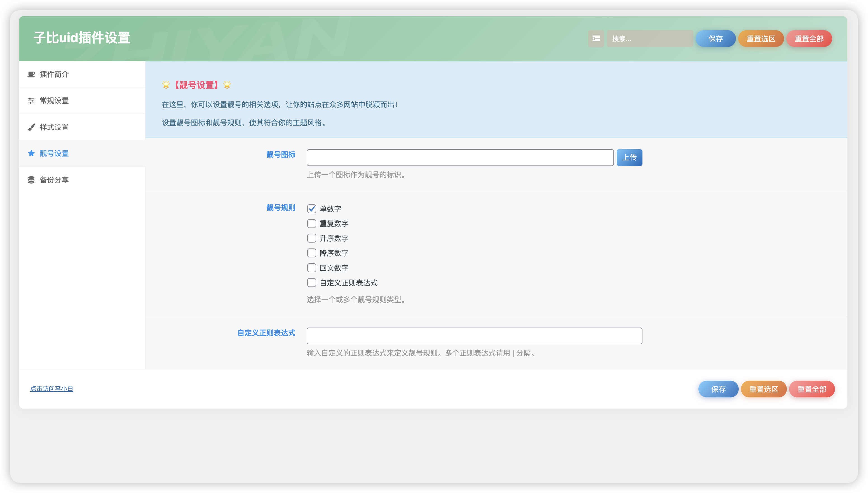Click the 上传 button for 靓号图标
This screenshot has height=493, width=868.
point(629,157)
